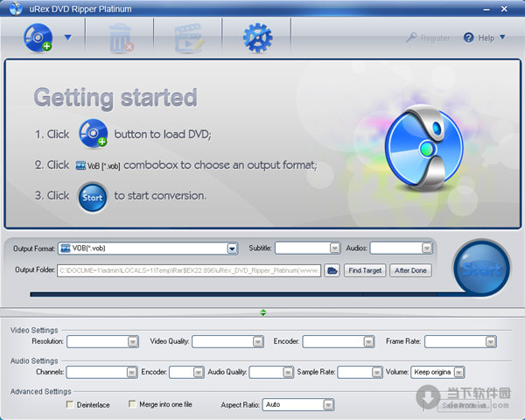
Task: Collapse settings with green arrows expander
Action: point(263,312)
